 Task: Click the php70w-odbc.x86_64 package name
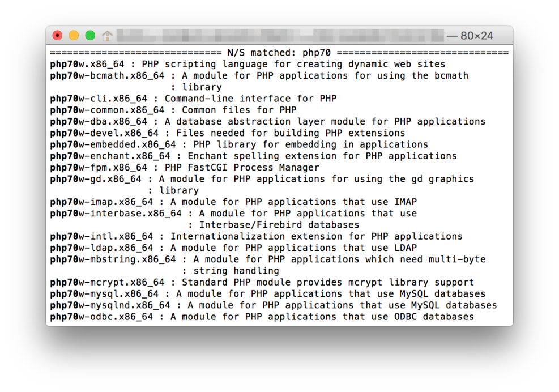point(101,317)
